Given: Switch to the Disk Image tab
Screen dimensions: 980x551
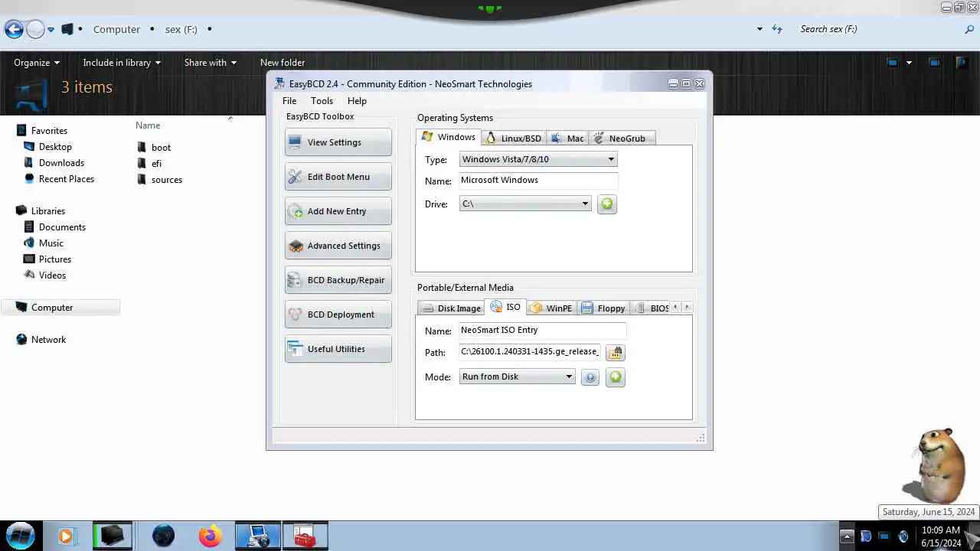Looking at the screenshot, I should point(451,308).
